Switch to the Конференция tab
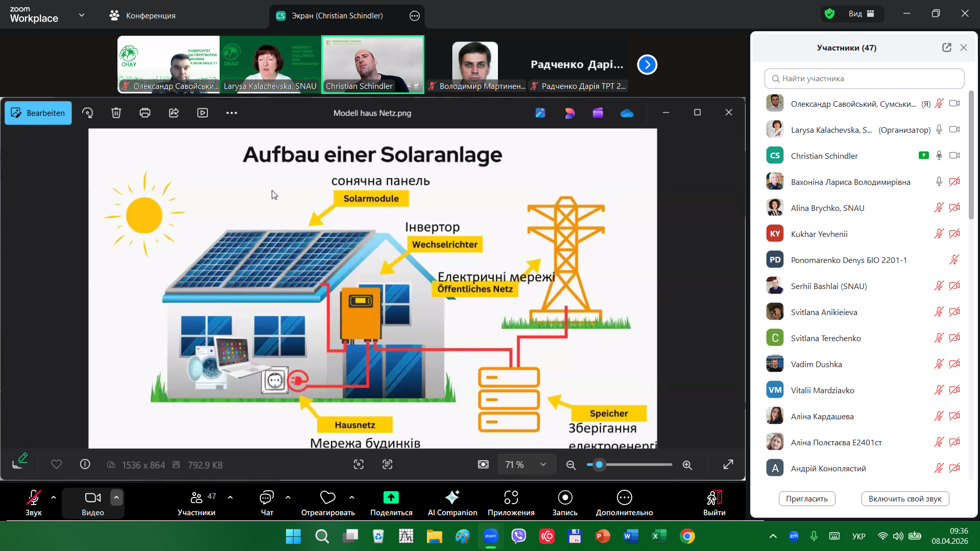 pos(142,16)
